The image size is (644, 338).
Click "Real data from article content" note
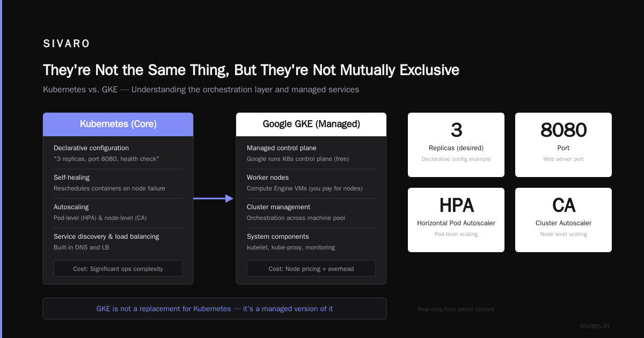coord(456,309)
